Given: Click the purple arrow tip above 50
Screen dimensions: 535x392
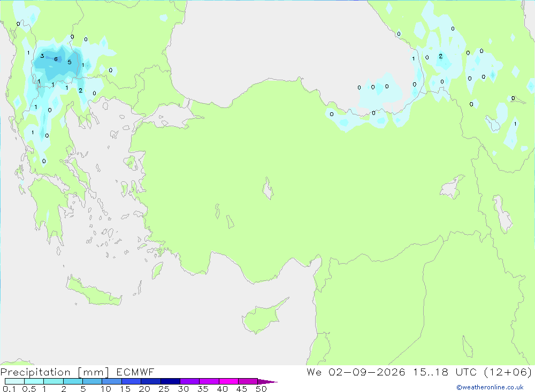Looking at the screenshot, I should [x=267, y=381].
